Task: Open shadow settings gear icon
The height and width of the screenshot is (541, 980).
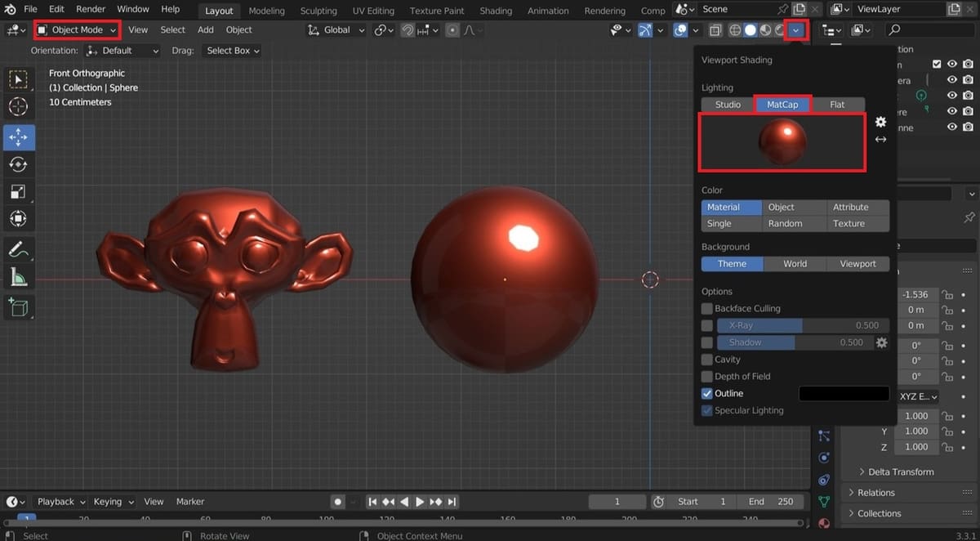Action: point(881,342)
